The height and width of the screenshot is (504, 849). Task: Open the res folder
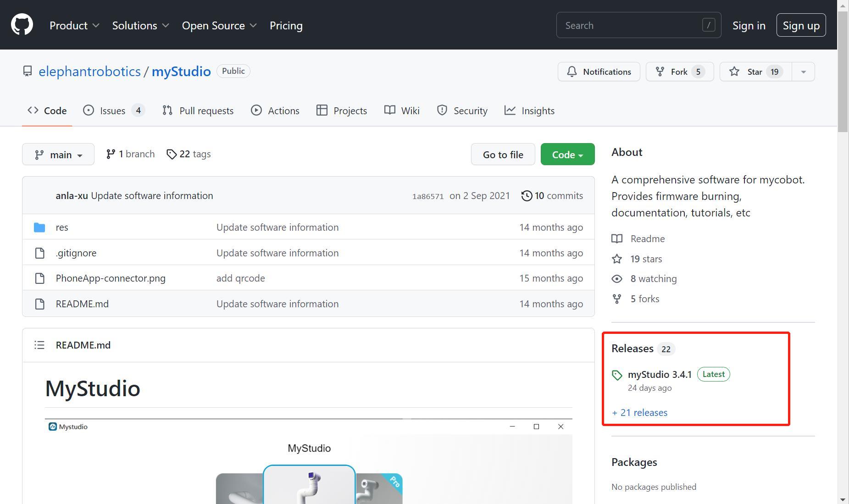[x=62, y=227]
